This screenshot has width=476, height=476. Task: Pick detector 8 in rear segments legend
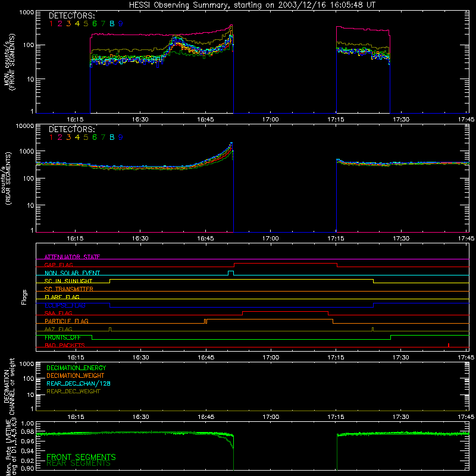coord(112,137)
